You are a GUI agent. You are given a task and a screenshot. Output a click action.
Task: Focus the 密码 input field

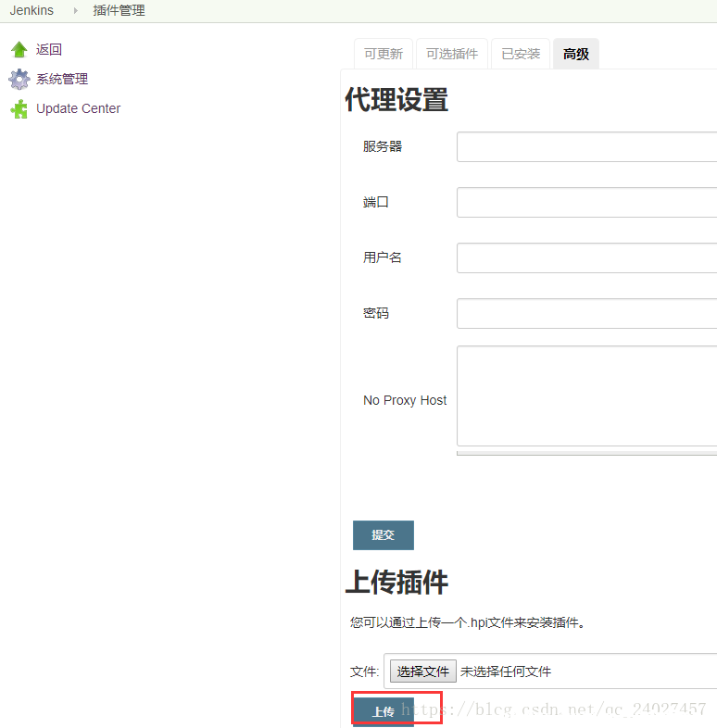(587, 313)
